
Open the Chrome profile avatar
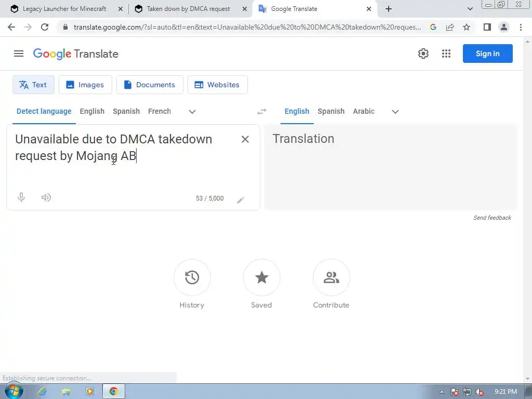(504, 27)
